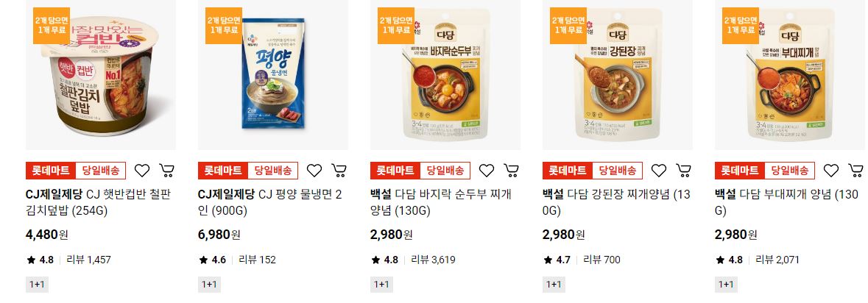The image size is (868, 303).
Task: Favorite the 다담 바지락 순두부 찌개양념
Action: click(x=487, y=171)
